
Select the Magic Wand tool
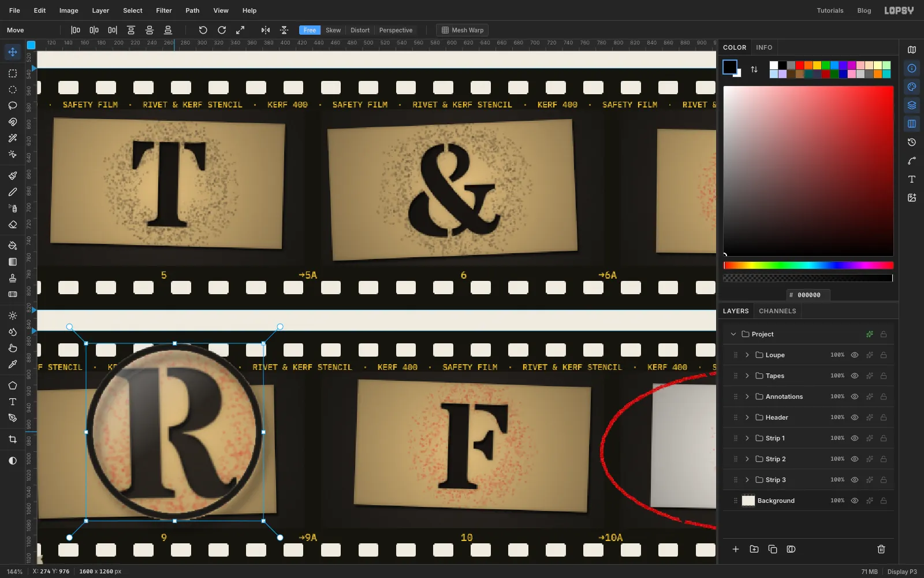point(12,138)
